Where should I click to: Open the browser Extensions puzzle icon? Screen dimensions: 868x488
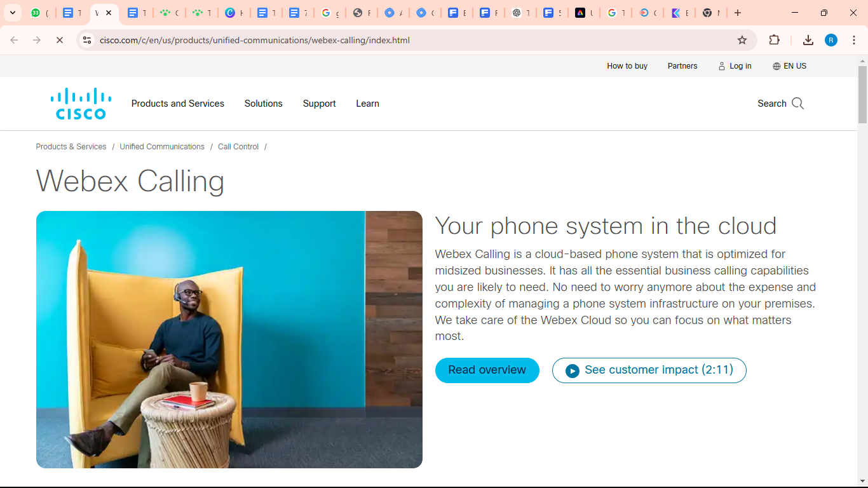click(x=774, y=40)
